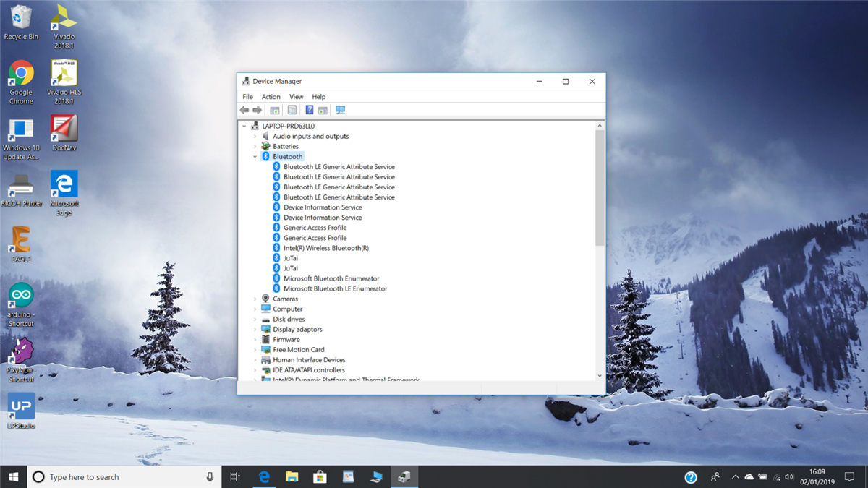The width and height of the screenshot is (868, 488).
Task: Select Microsoft Bluetooth LE Enumerator entry
Action: coord(335,288)
